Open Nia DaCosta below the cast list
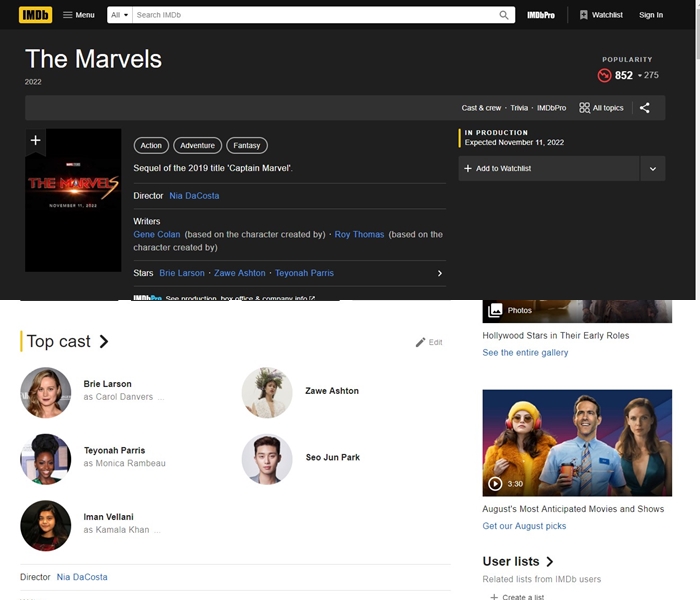This screenshot has width=700, height=600. click(x=82, y=577)
